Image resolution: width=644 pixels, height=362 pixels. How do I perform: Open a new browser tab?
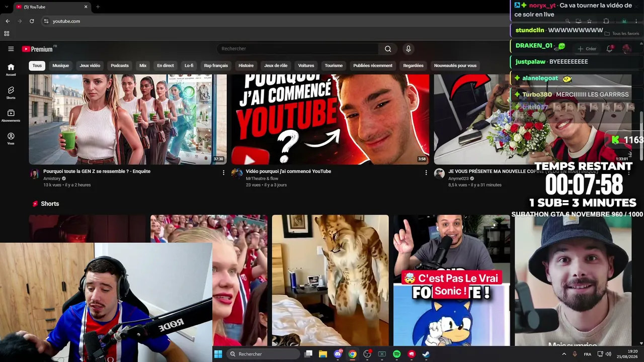[98, 7]
